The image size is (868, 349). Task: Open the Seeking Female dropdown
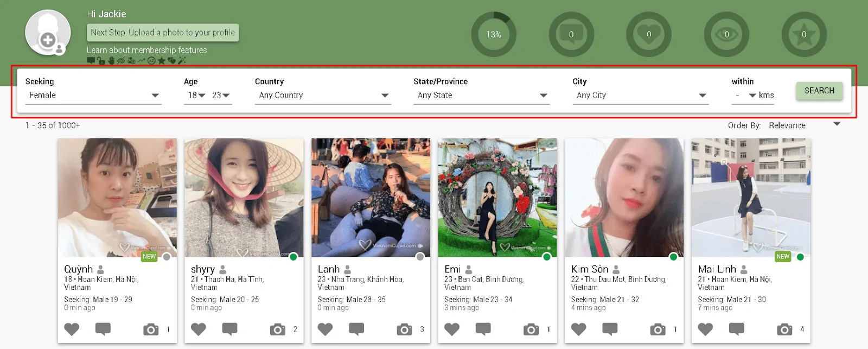(93, 96)
